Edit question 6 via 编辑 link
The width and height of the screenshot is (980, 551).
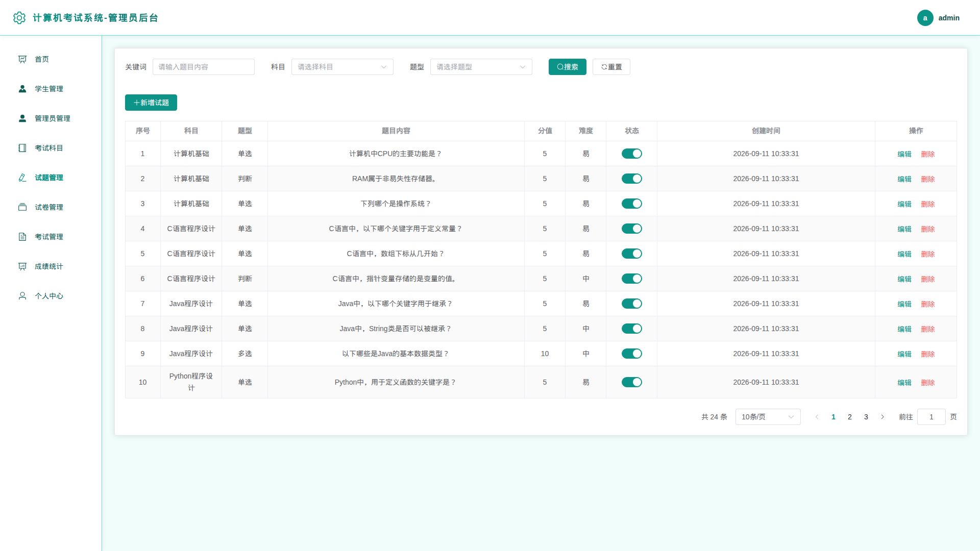[904, 279]
